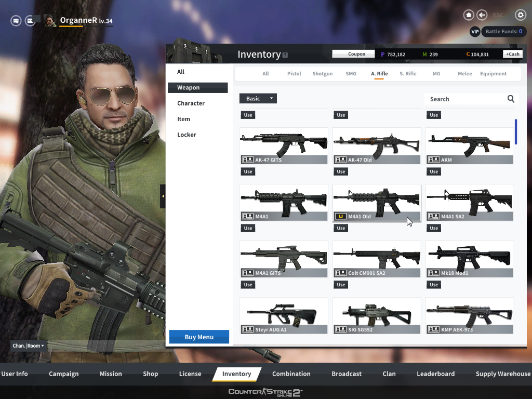
Task: Click the VIP badge icon
Action: [x=475, y=32]
